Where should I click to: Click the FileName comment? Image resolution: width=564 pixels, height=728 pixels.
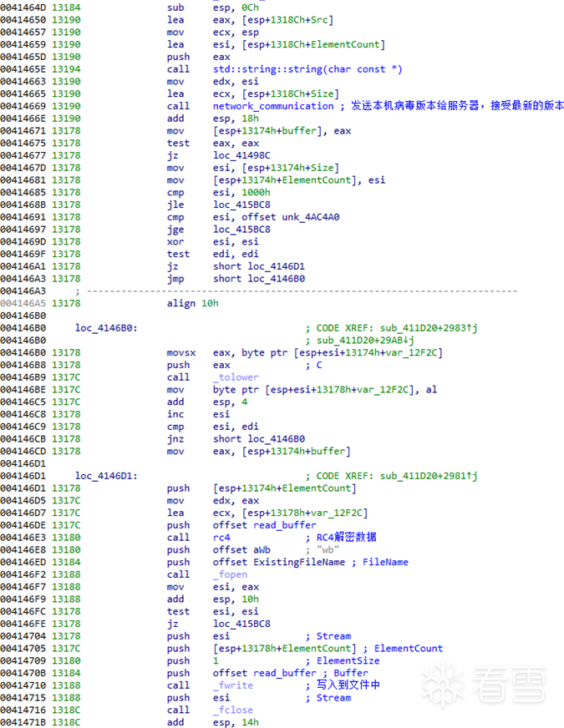[385, 562]
